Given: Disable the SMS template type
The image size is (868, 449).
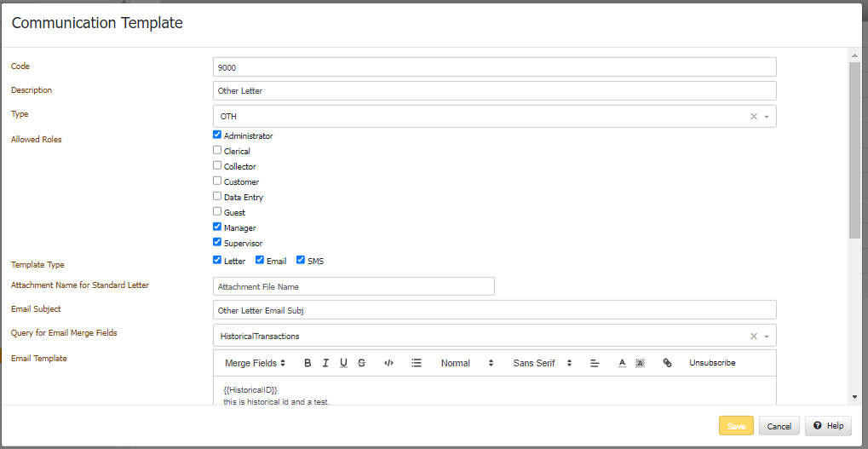Looking at the screenshot, I should (301, 260).
